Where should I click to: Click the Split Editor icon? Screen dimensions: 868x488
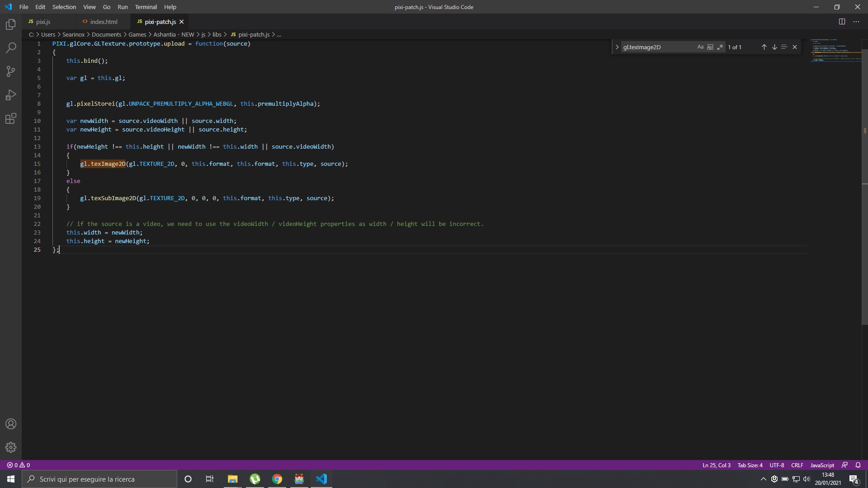[842, 21]
